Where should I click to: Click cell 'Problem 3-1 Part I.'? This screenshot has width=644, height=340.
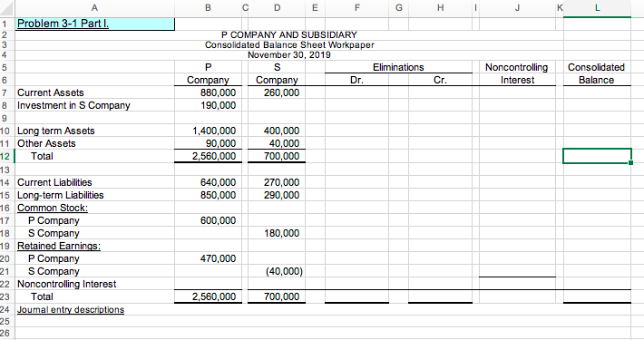[x=95, y=24]
